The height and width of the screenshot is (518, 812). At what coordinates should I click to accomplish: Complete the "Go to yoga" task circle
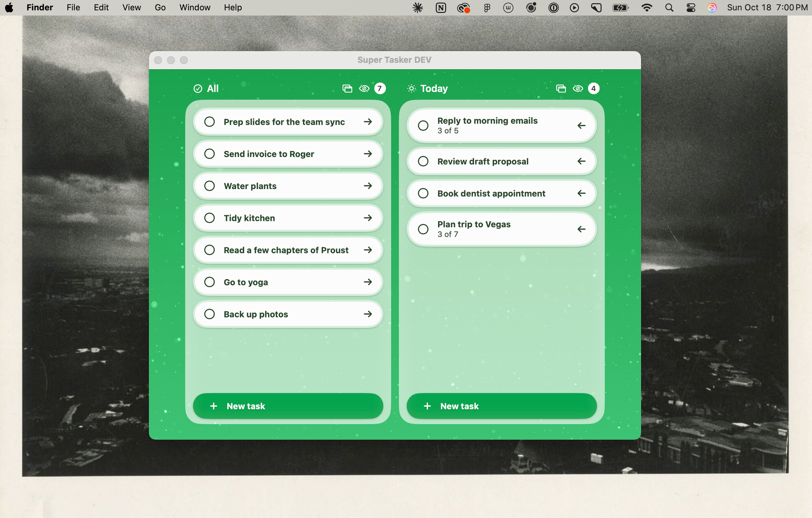tap(209, 282)
